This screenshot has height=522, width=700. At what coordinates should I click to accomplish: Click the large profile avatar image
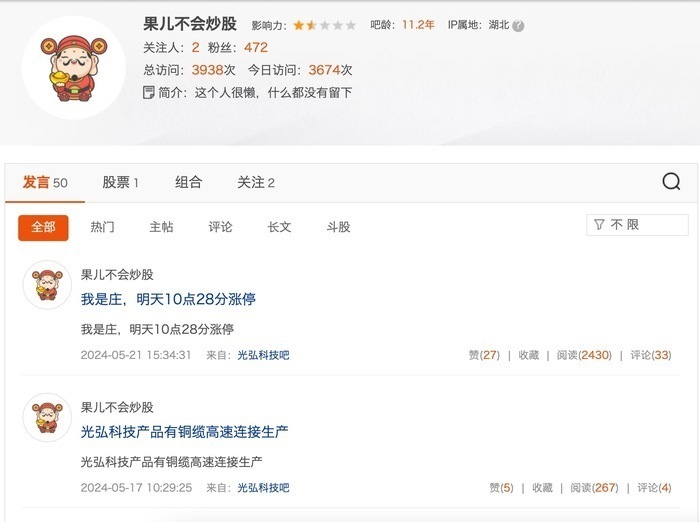pyautogui.click(x=74, y=68)
